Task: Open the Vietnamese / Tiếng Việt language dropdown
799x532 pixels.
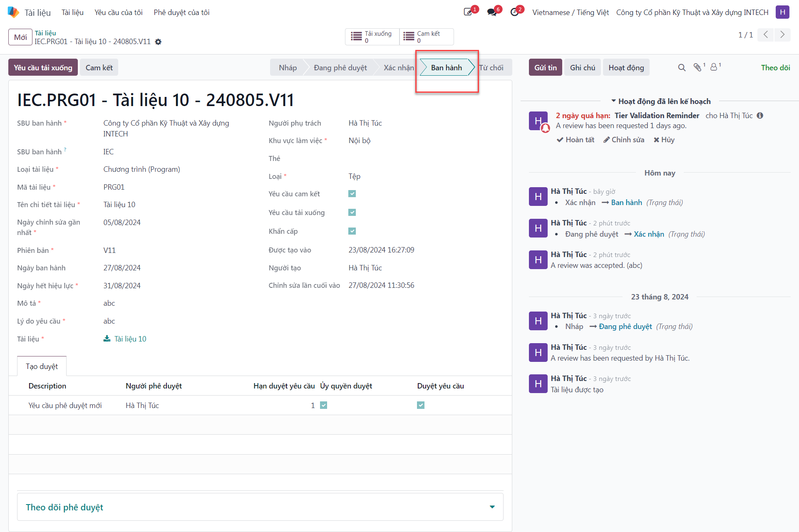Action: pyautogui.click(x=571, y=12)
